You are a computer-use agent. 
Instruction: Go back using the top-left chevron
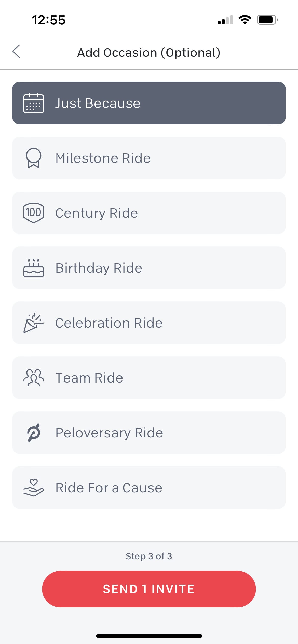[16, 51]
